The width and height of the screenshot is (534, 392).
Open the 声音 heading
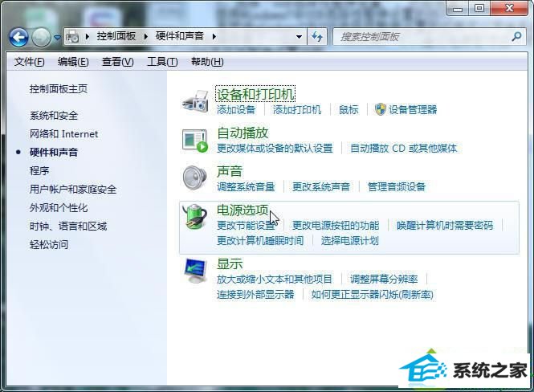coord(230,171)
